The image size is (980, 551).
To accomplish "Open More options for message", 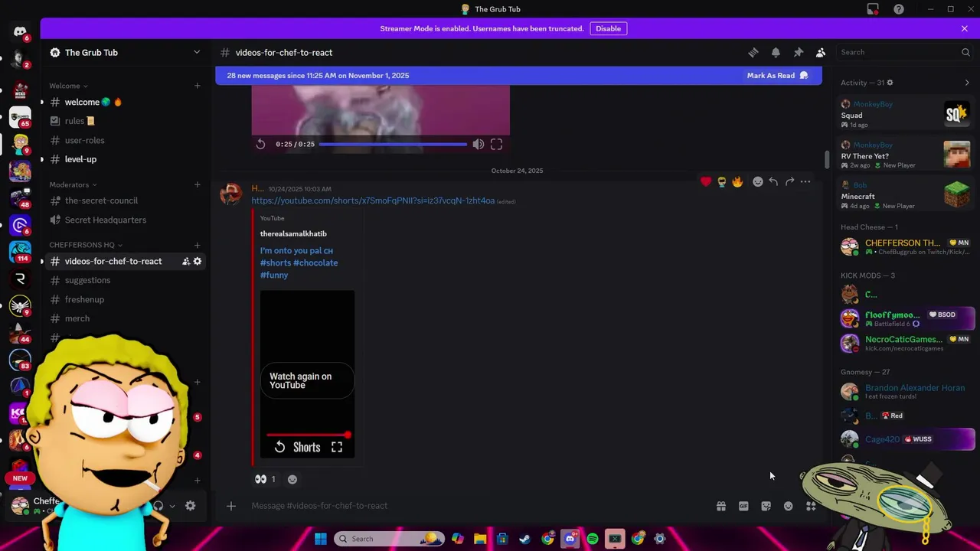I will (x=805, y=181).
